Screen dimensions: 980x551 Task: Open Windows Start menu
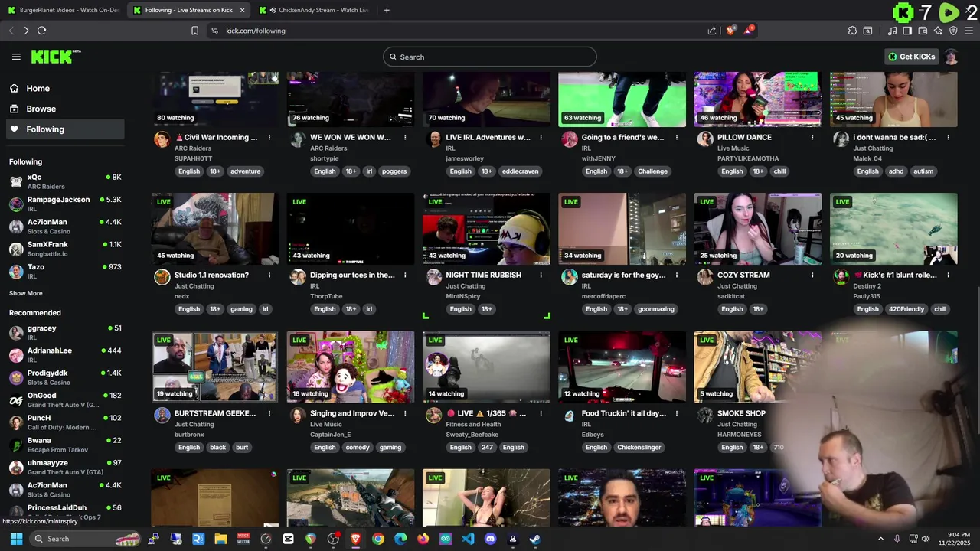[16, 539]
